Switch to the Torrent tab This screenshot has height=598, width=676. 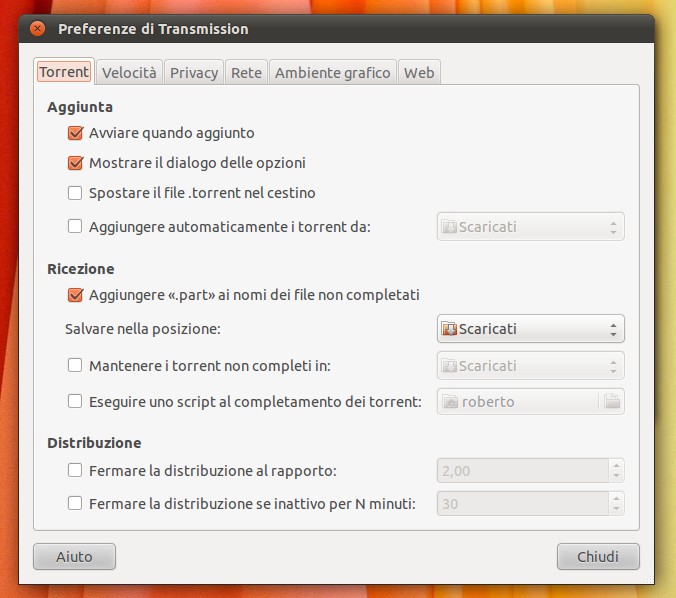click(x=64, y=72)
